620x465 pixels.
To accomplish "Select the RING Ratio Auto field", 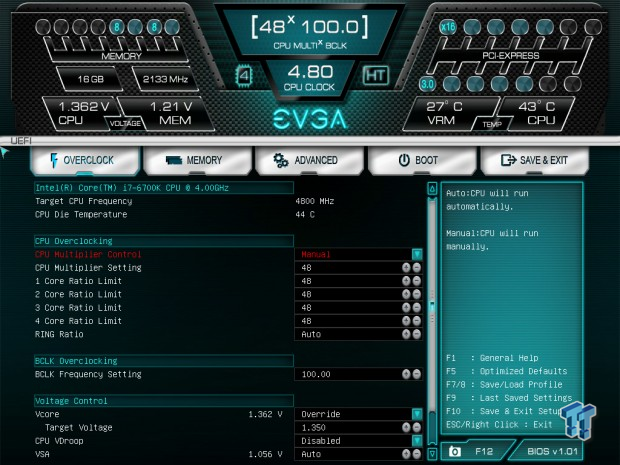I will tap(358, 334).
